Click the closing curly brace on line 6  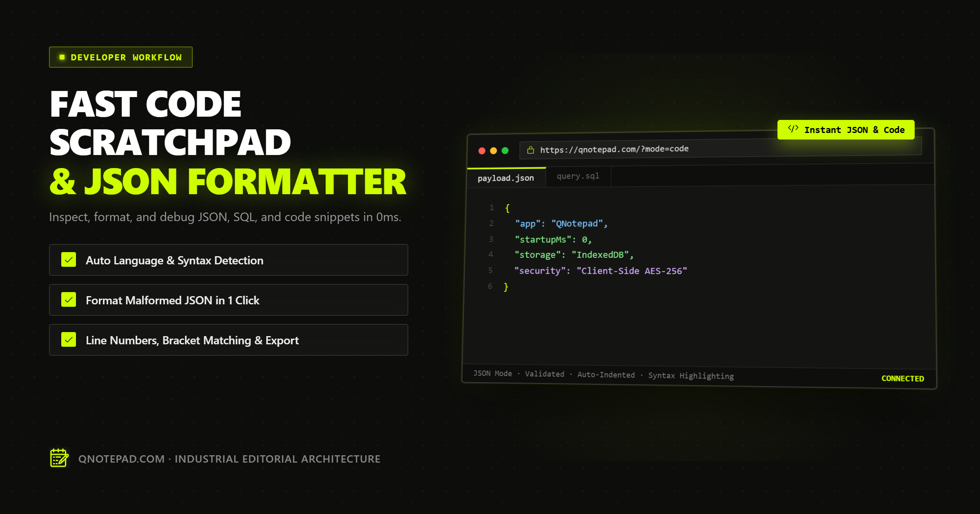coord(506,287)
